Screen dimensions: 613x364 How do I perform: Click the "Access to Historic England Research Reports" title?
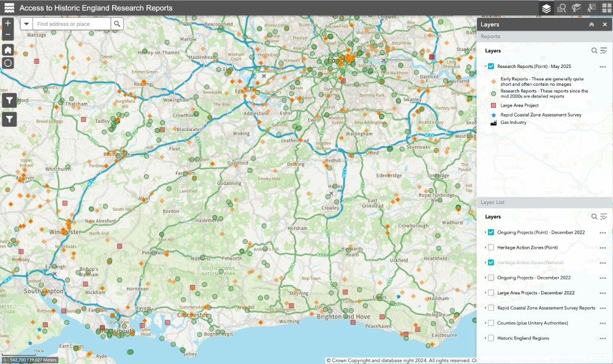point(96,8)
